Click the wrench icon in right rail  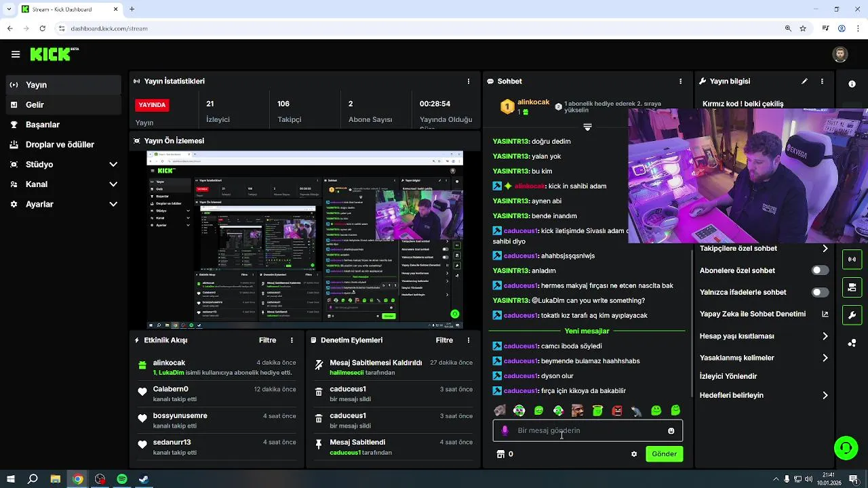pos(852,315)
